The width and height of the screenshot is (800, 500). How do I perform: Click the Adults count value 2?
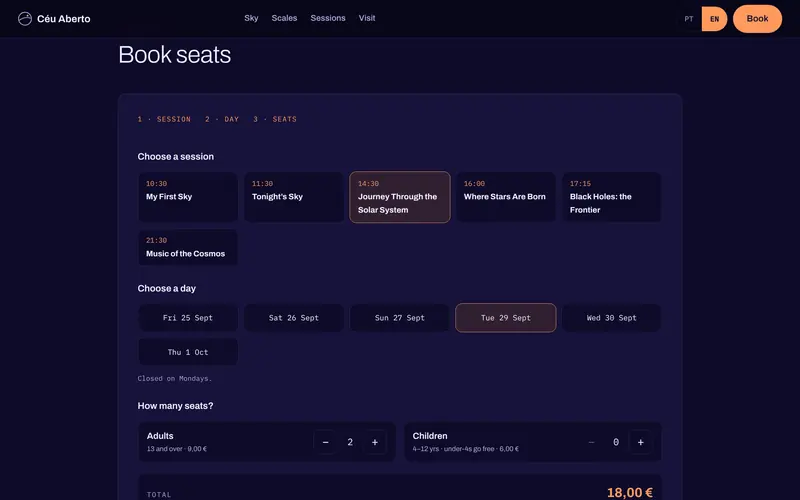click(x=350, y=442)
